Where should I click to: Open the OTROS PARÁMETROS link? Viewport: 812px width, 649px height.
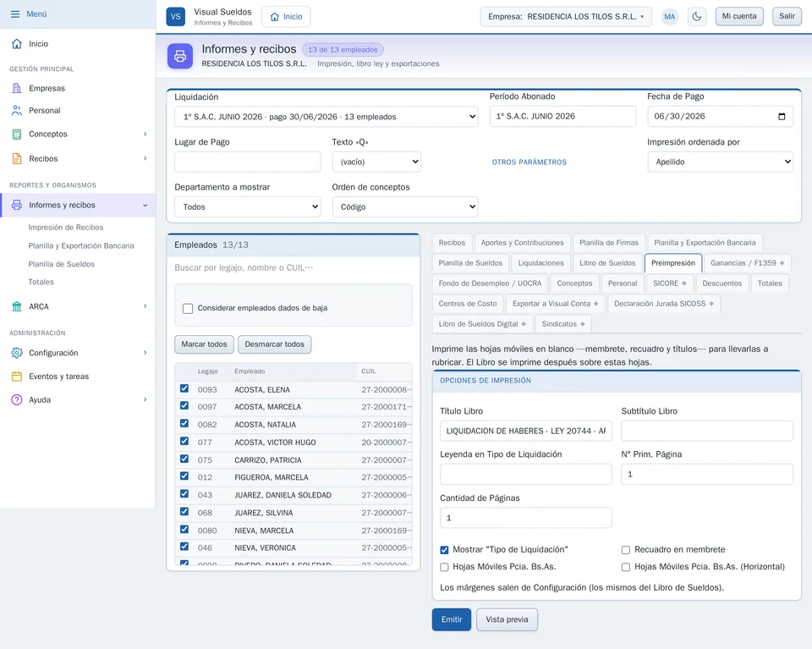pos(529,162)
